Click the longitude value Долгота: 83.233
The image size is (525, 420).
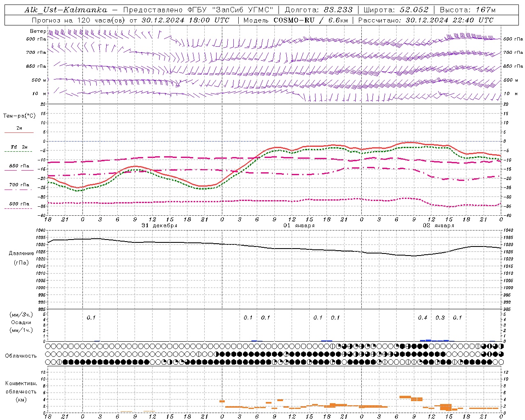point(319,10)
